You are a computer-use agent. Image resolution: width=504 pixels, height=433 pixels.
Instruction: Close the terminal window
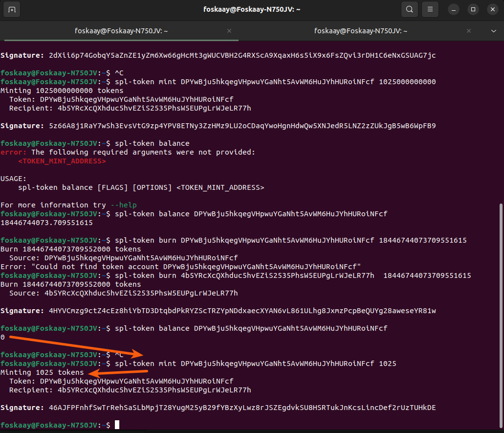pos(492,9)
